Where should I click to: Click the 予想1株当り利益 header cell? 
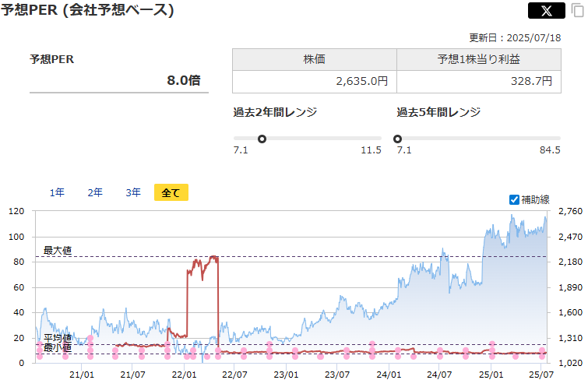(x=477, y=60)
